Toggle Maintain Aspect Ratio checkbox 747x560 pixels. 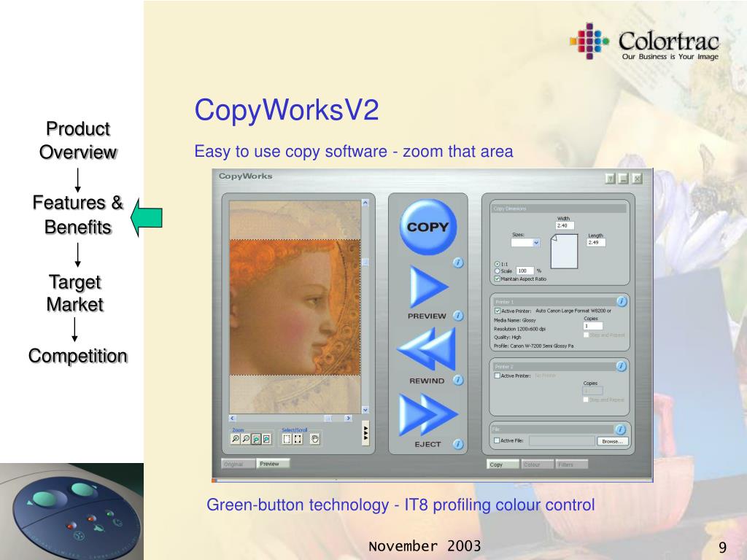click(498, 279)
